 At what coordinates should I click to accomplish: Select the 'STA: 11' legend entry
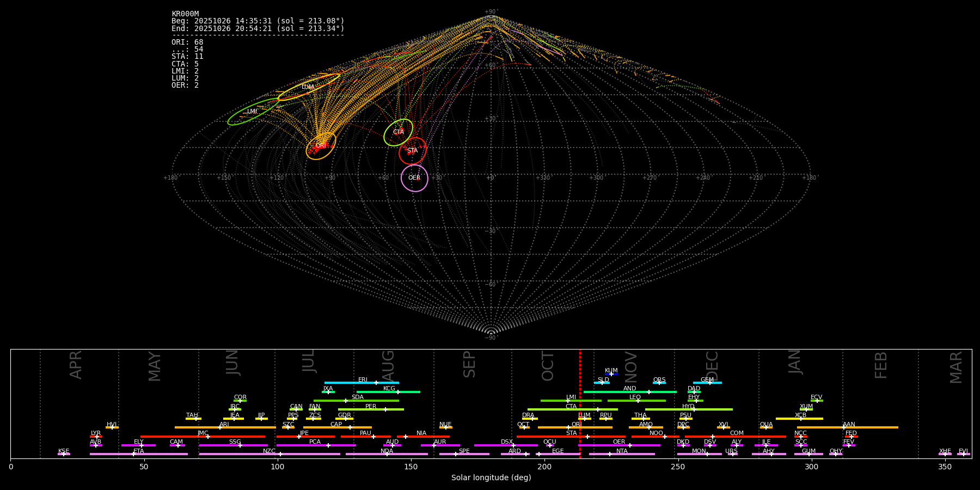point(187,56)
